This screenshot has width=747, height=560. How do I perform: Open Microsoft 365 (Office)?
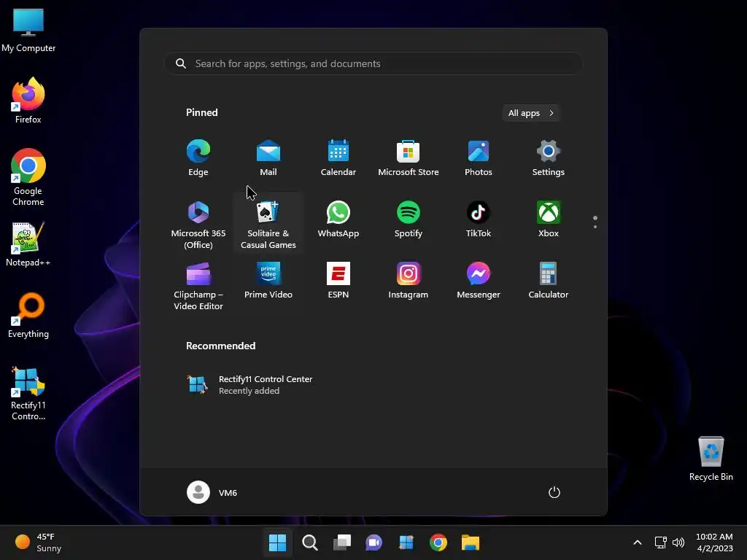(x=198, y=225)
